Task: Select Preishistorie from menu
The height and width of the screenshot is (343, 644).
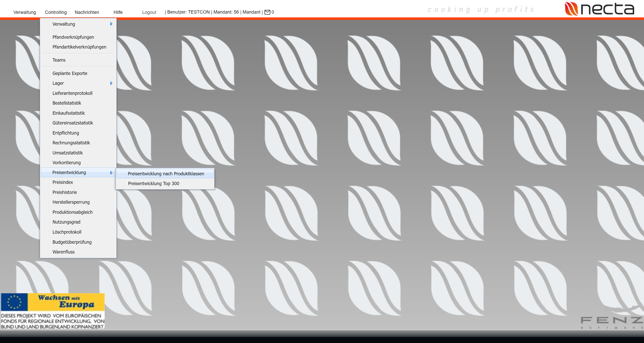Action: 65,192
